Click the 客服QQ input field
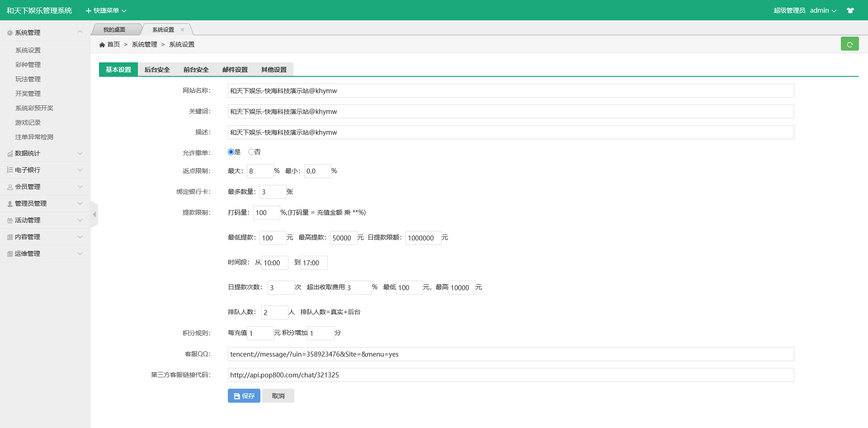The width and height of the screenshot is (868, 428). coord(510,354)
